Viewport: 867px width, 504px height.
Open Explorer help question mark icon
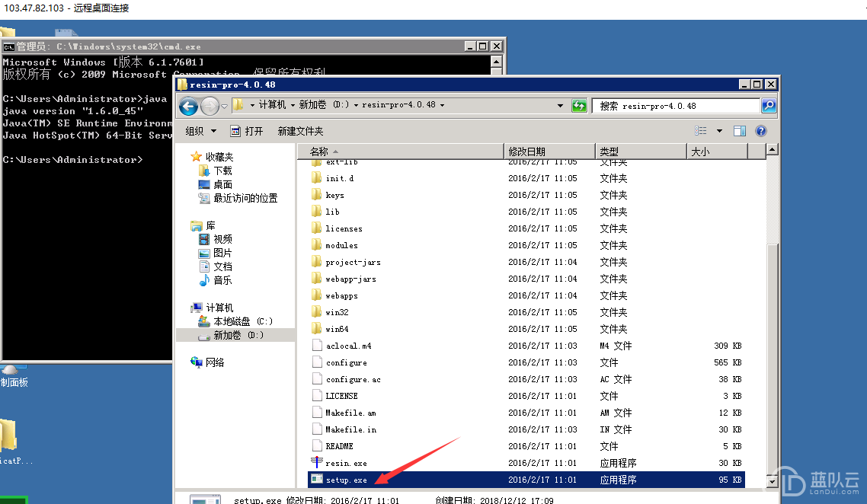pyautogui.click(x=761, y=131)
